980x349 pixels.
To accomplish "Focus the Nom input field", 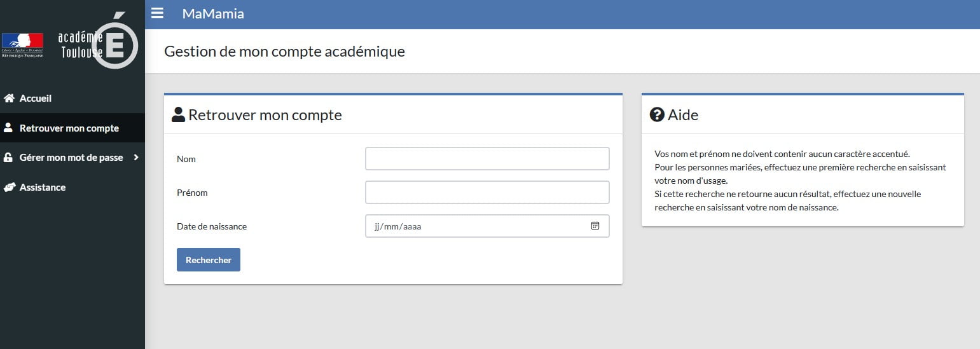I will point(487,159).
